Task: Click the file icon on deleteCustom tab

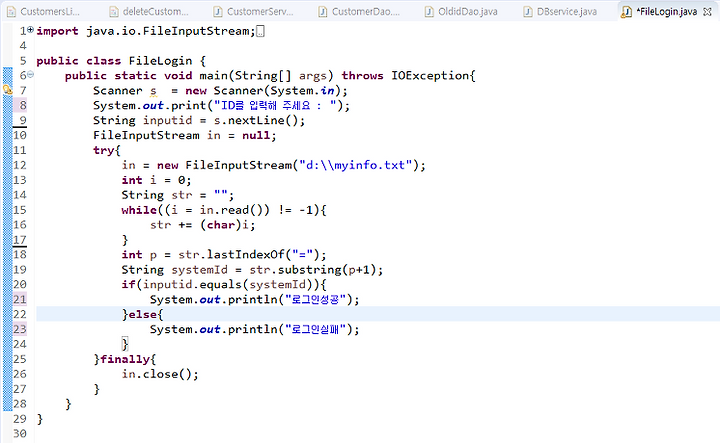Action: click(x=113, y=11)
